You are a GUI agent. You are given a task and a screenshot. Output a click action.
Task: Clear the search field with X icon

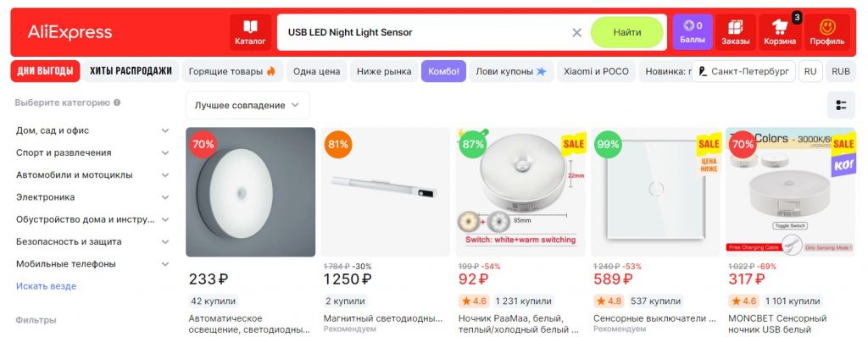pyautogui.click(x=576, y=33)
